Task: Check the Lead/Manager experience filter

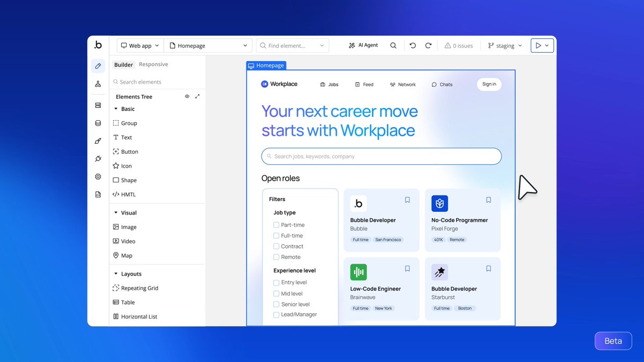Action: (276, 315)
